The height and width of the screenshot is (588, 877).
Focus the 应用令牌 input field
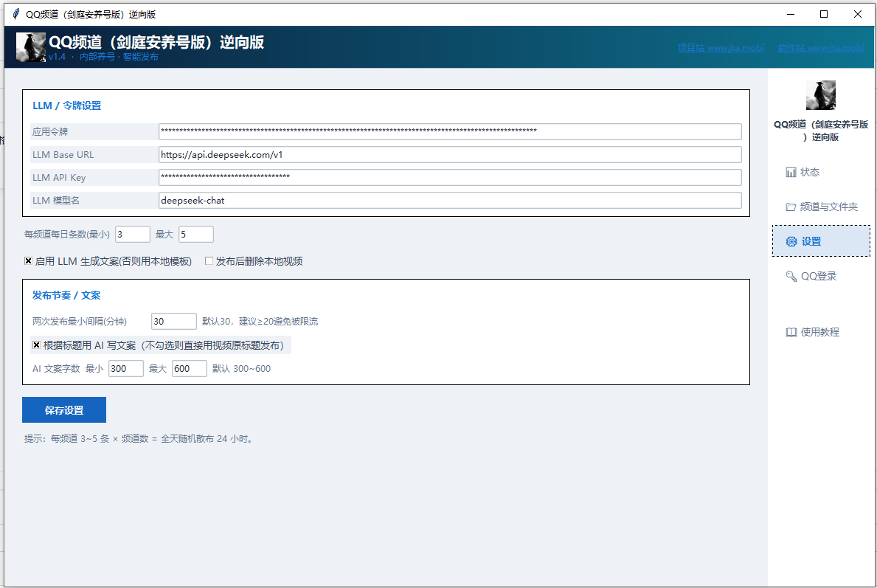pos(450,131)
